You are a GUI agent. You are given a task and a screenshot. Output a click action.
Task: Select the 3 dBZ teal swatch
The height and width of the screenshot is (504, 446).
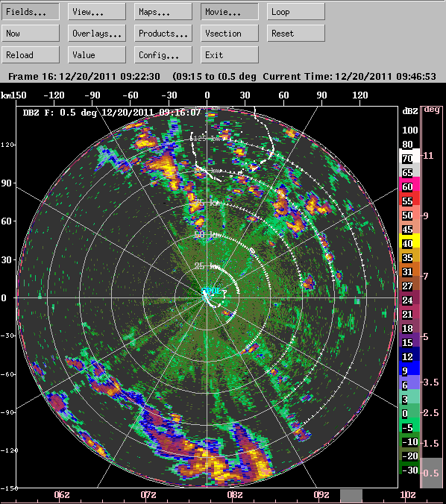coord(409,396)
